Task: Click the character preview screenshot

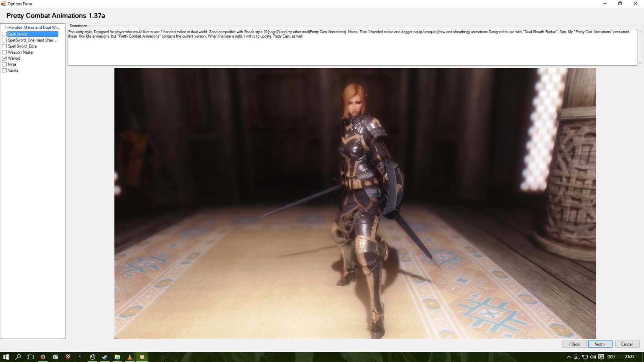Action: coord(355,203)
